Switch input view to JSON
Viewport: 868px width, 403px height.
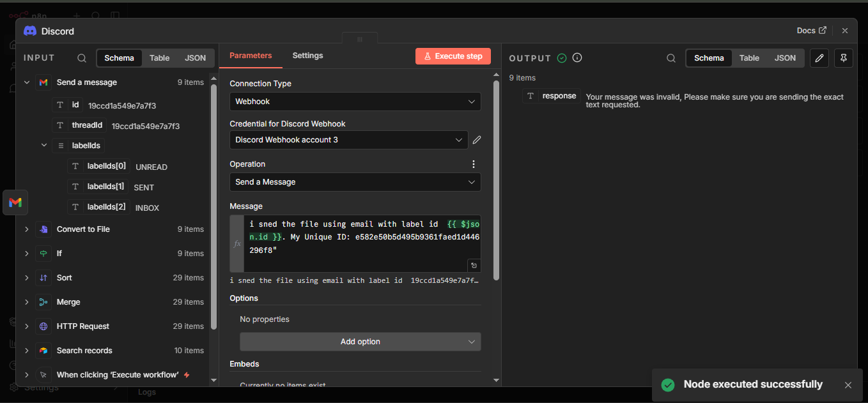coord(196,58)
